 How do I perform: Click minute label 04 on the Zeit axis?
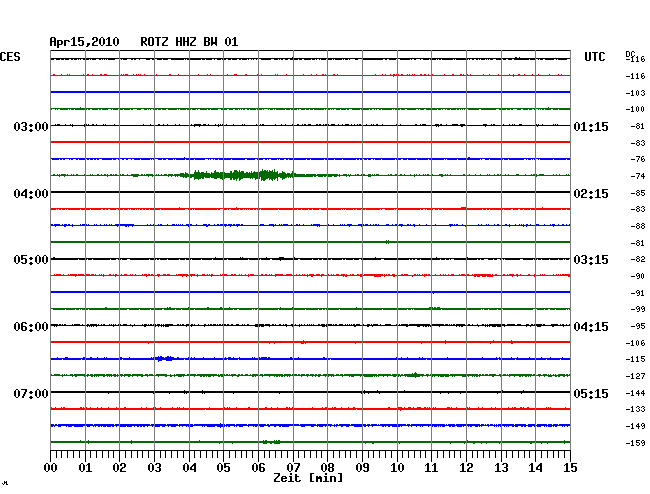coord(189,468)
